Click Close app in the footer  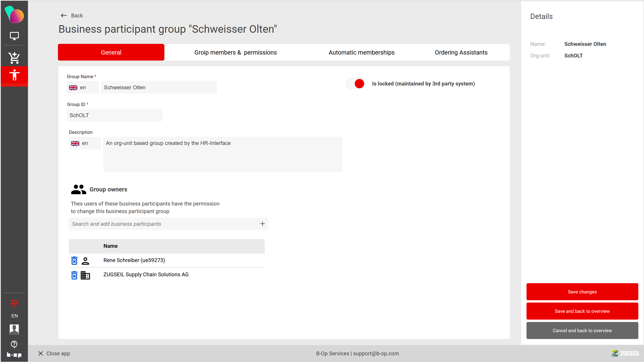point(54,354)
